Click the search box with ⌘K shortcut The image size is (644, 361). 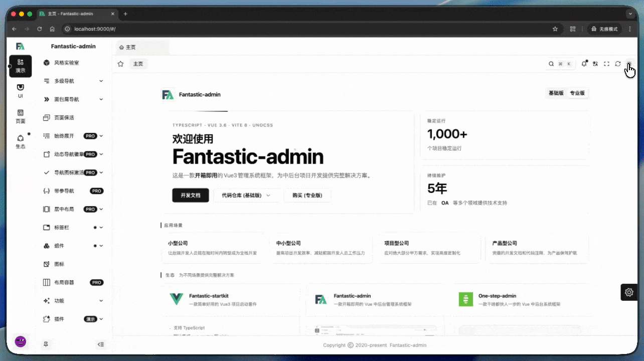pos(561,64)
